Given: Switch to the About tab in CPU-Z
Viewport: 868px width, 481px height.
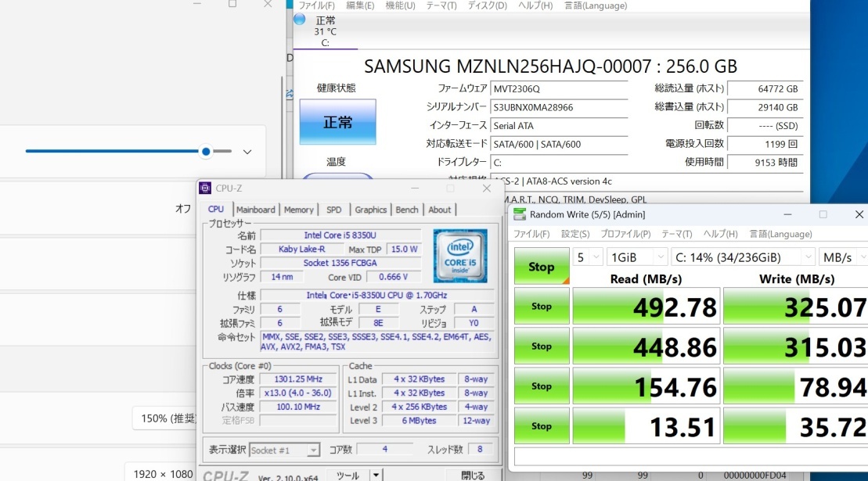Looking at the screenshot, I should 440,210.
